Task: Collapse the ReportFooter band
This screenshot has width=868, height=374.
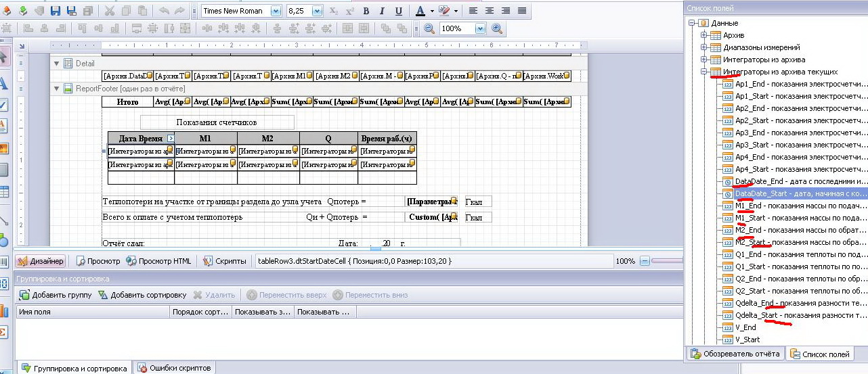Action: pos(56,89)
